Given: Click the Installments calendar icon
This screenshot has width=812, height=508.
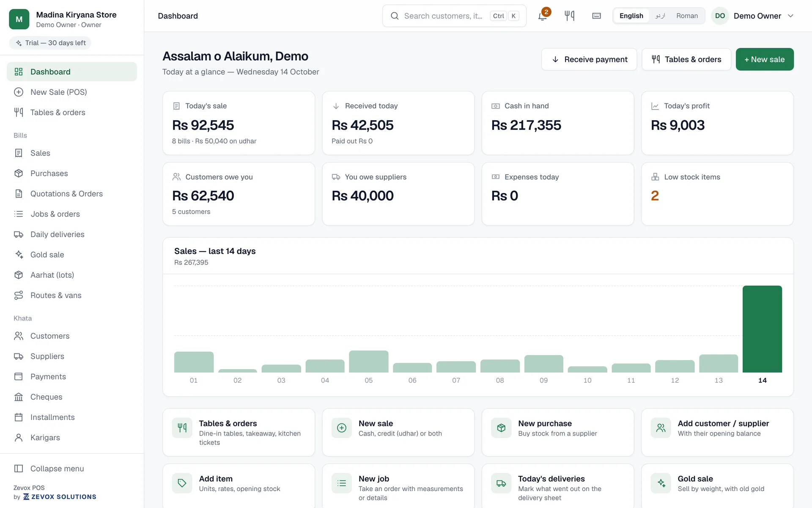Looking at the screenshot, I should coord(19,417).
